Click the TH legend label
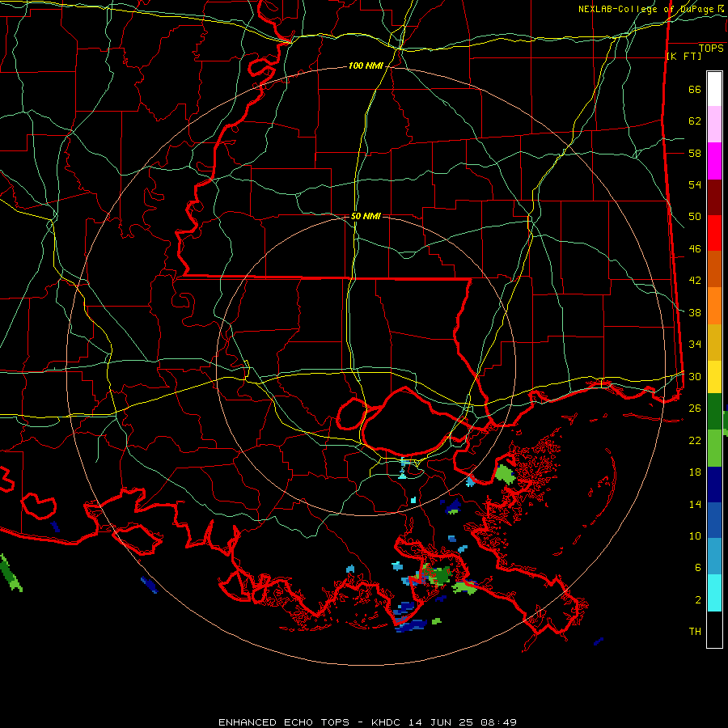 pyautogui.click(x=695, y=632)
